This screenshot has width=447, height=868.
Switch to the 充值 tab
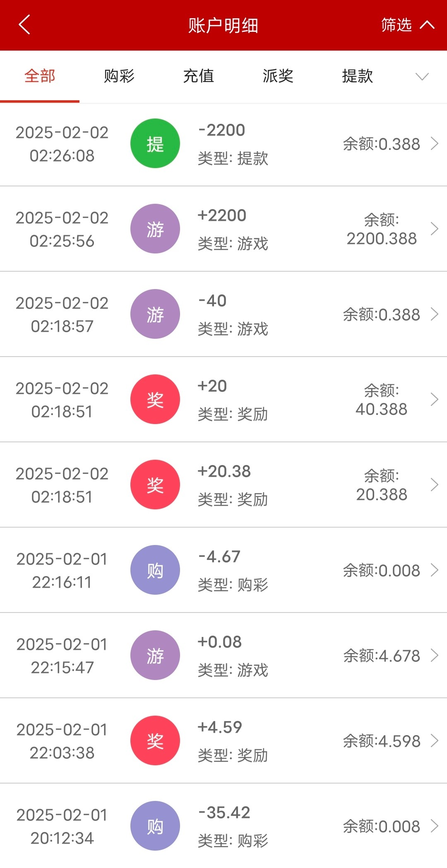tap(199, 76)
